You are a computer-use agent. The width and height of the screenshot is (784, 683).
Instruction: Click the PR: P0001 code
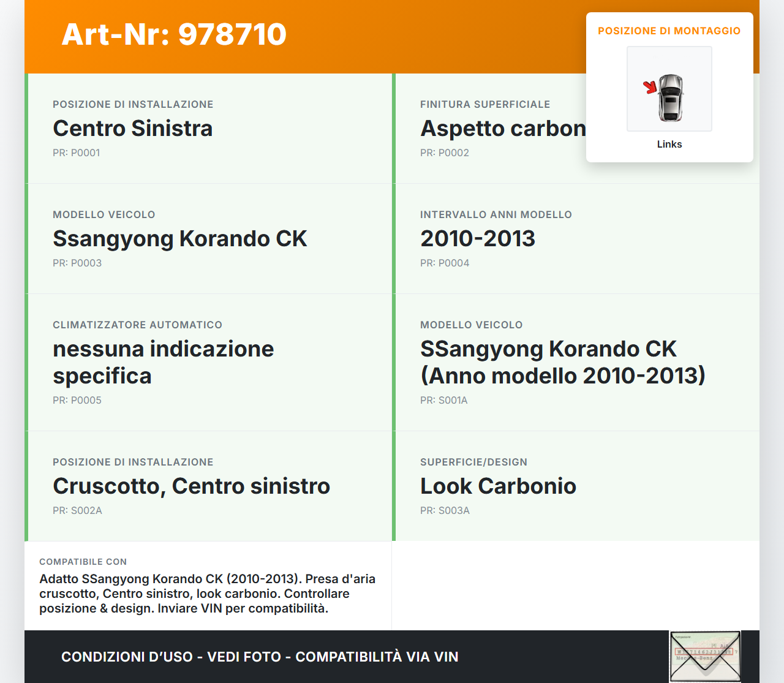(76, 153)
